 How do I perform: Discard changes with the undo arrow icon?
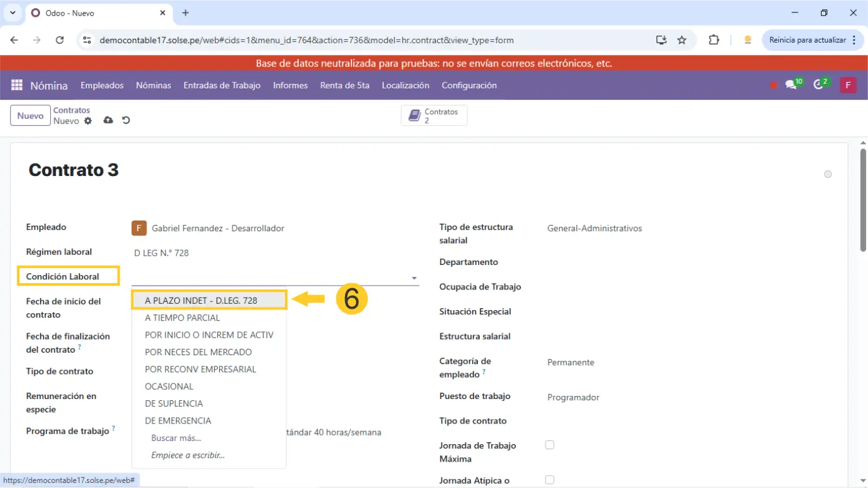[x=126, y=120]
